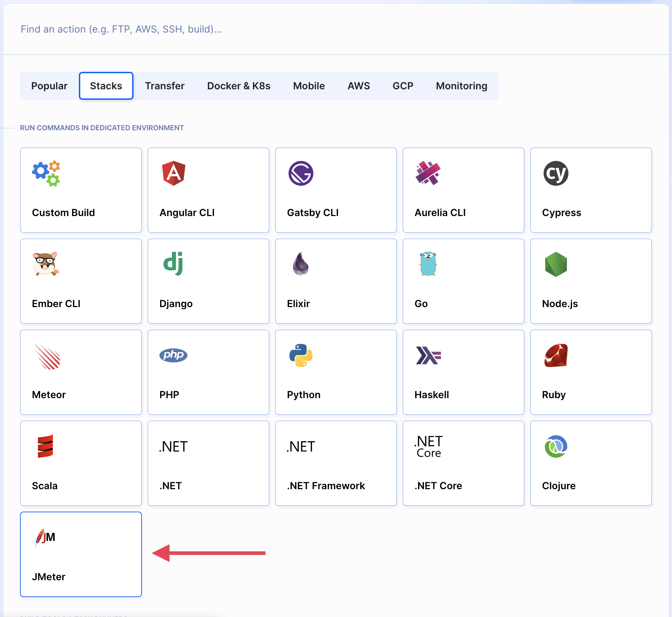
Task: Choose the Gatsby CLI purple logo
Action: pos(301,173)
